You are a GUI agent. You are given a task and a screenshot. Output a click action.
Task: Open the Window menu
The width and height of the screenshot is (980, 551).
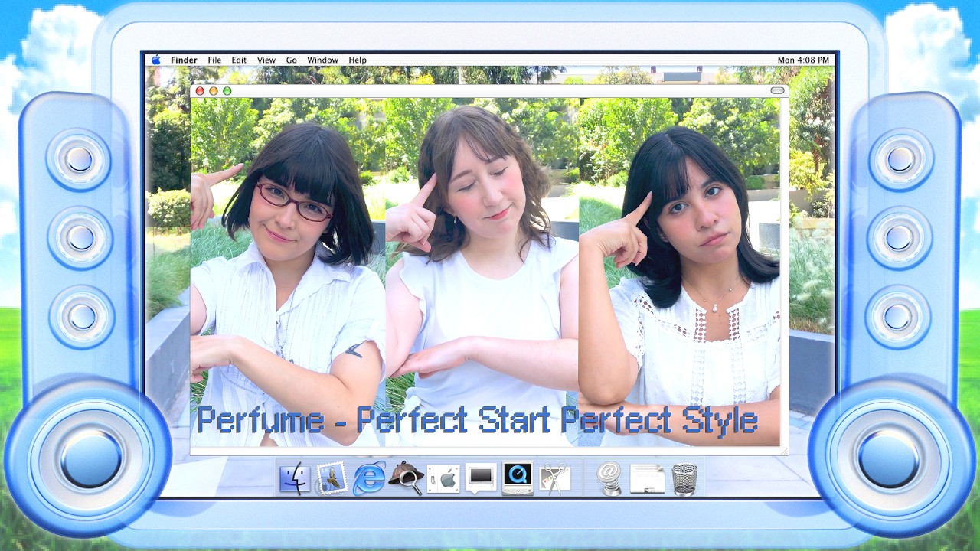coord(323,60)
